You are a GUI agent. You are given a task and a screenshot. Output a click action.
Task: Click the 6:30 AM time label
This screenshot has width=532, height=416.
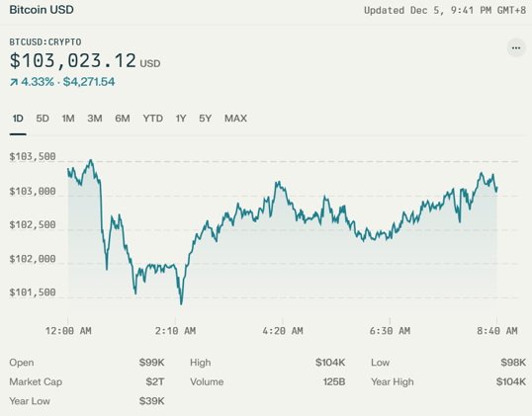pos(390,331)
